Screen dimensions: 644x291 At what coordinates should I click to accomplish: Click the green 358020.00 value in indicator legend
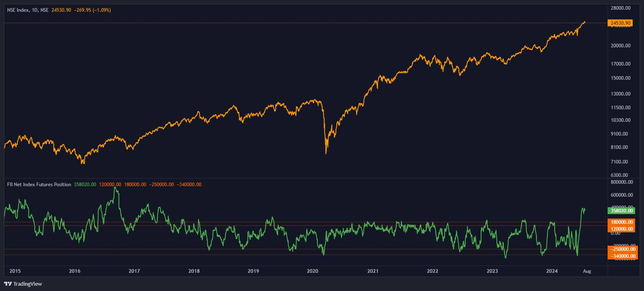[85, 185]
